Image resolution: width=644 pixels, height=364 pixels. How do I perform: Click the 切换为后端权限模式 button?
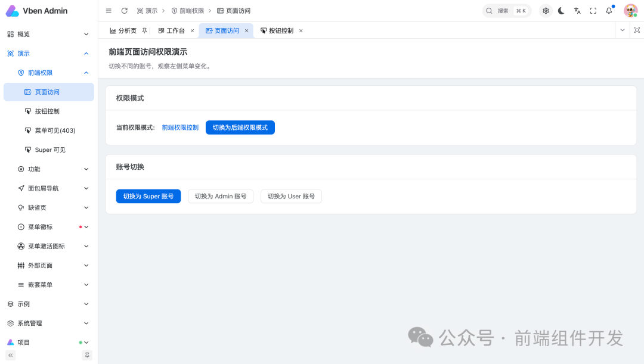click(x=240, y=127)
